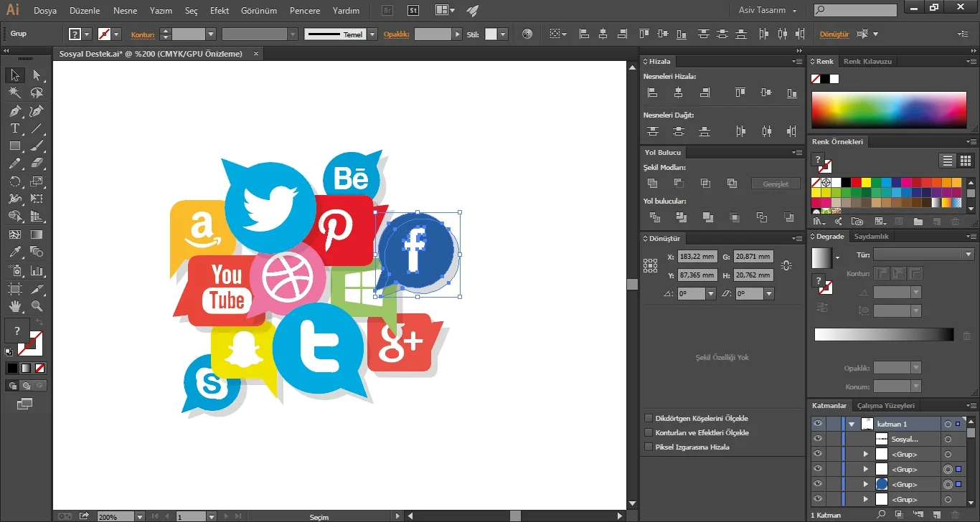Select the Lasso tool
Screen dimensions: 980x522
[x=37, y=93]
